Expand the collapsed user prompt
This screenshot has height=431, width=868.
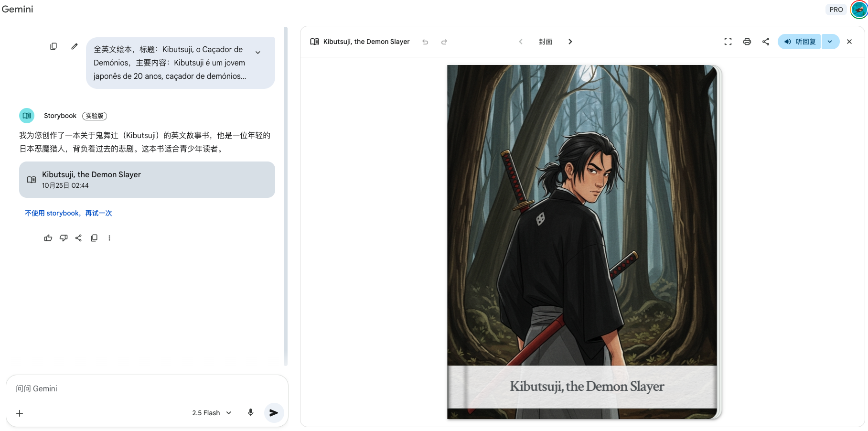[x=258, y=53]
